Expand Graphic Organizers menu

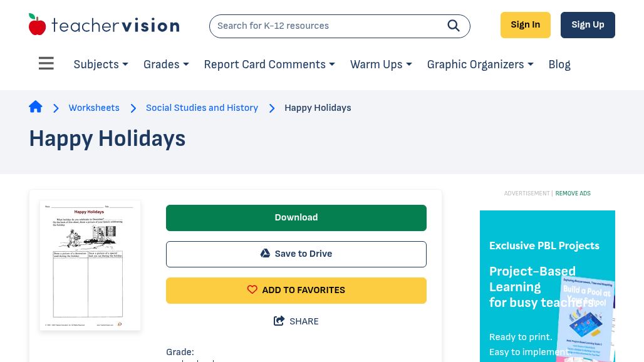pos(480,65)
